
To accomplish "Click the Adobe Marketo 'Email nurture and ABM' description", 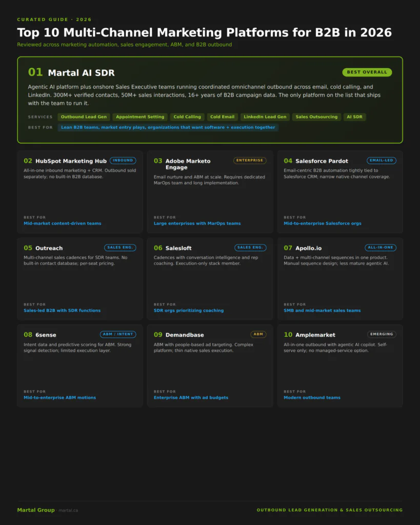I will [209, 180].
